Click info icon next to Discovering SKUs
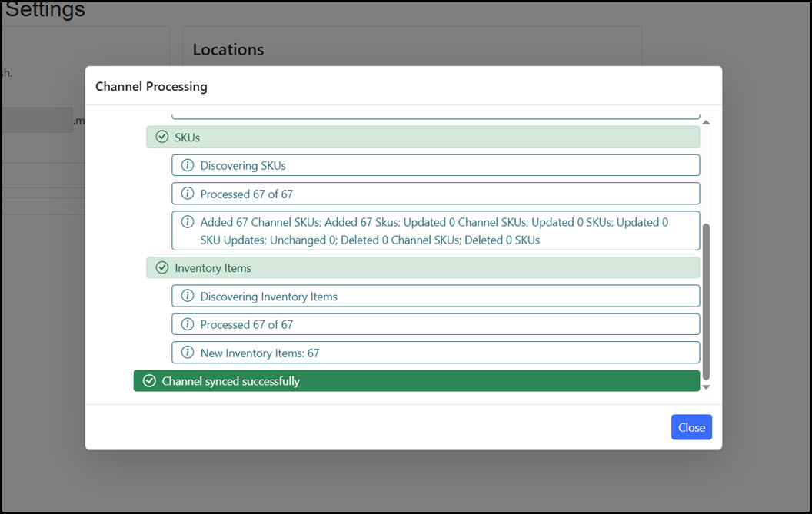Screen dimensions: 812x514 click(x=187, y=165)
